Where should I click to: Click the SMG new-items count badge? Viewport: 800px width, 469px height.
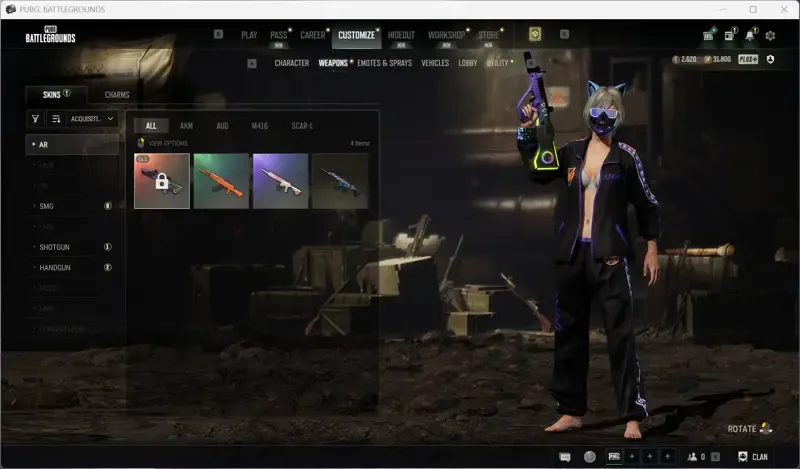[108, 206]
